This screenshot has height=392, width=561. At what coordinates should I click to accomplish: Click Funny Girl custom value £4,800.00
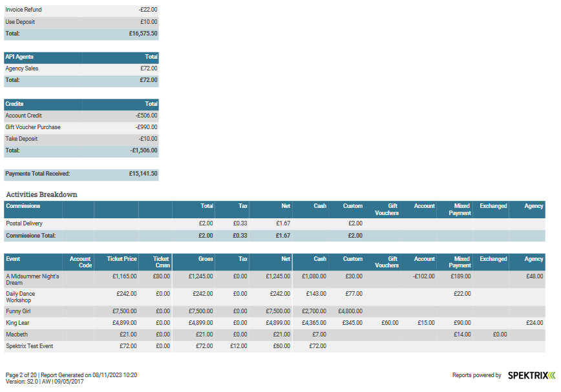350,311
